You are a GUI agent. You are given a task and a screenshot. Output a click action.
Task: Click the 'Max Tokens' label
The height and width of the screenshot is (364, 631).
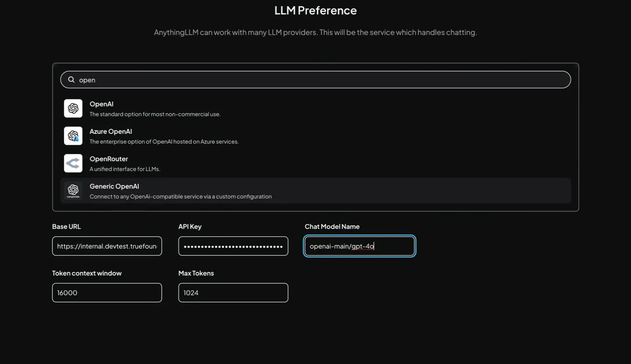[196, 273]
